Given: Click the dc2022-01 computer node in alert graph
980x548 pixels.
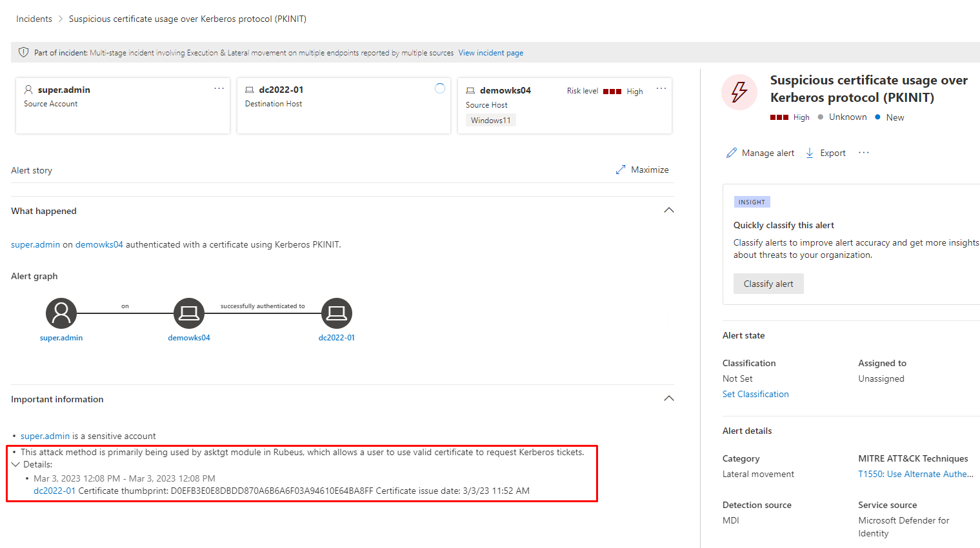Looking at the screenshot, I should (x=336, y=313).
